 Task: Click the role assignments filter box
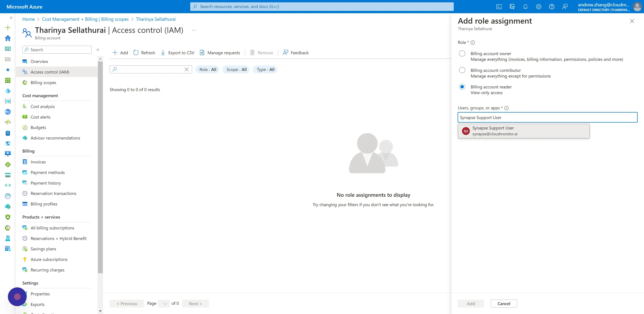(x=151, y=69)
